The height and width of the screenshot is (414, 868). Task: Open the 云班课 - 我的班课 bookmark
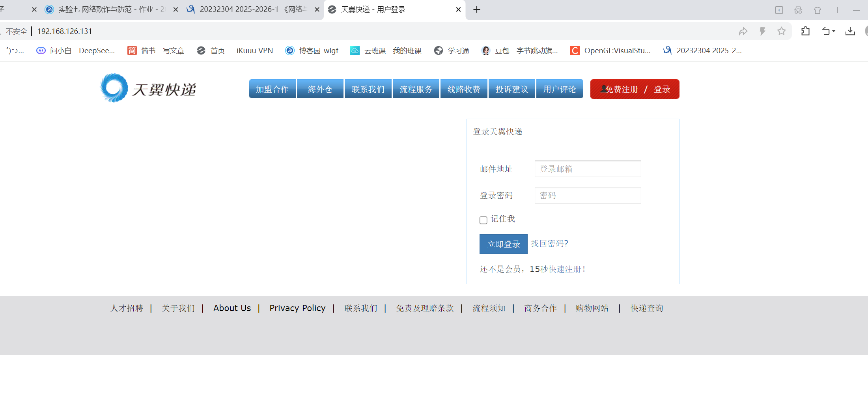(x=386, y=50)
